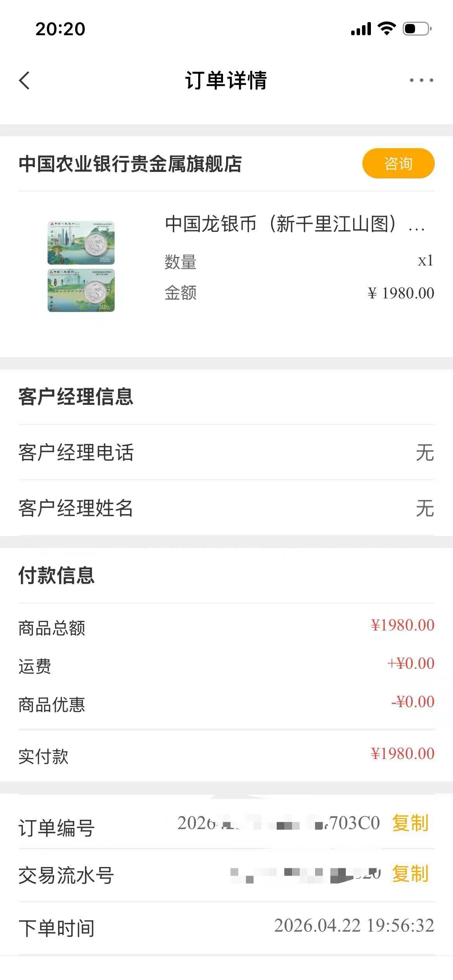The image size is (453, 980).
Task: Tap the 商品优惠 discount row
Action: click(226, 703)
